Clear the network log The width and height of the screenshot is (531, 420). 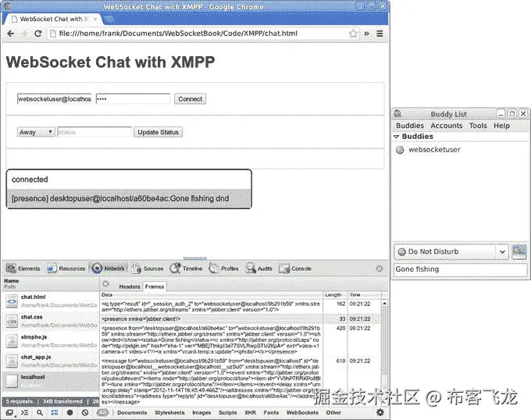pos(85,412)
